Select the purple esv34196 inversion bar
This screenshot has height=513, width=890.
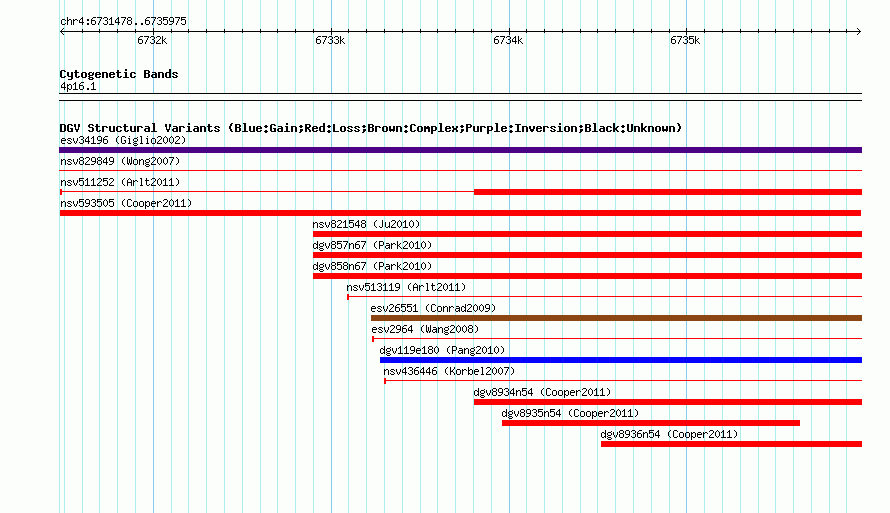(x=460, y=150)
